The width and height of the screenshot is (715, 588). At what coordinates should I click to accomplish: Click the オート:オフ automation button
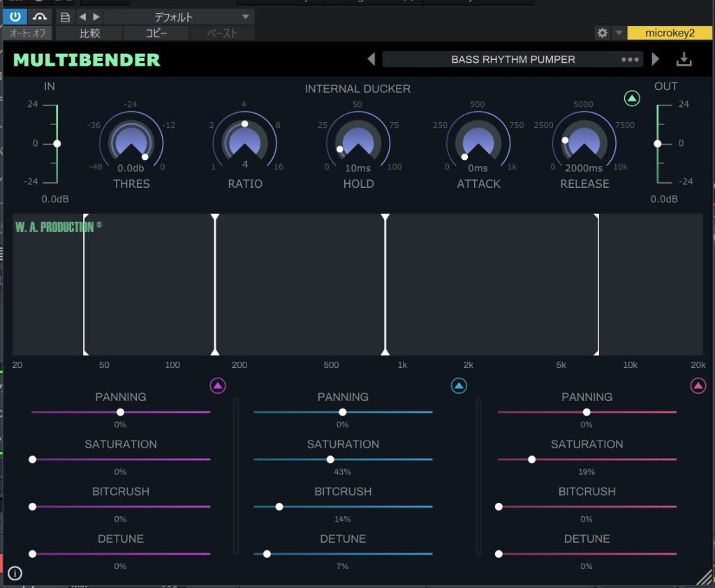pos(27,33)
